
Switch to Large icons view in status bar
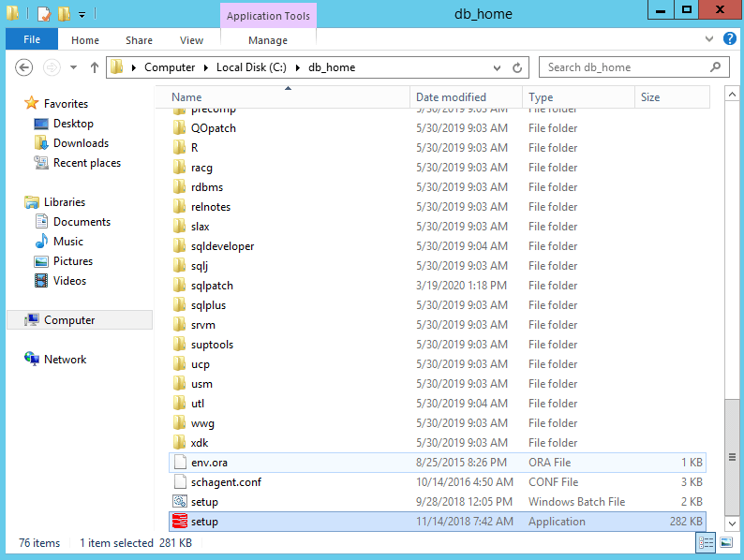726,542
